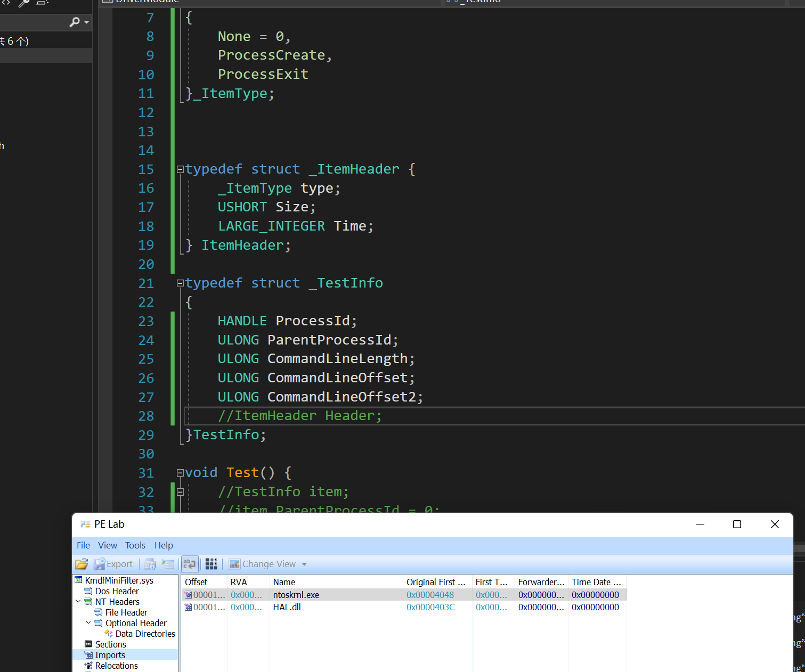Screen dimensions: 805x672
Task: Click the ProcessCreate enum member in code
Action: pos(271,55)
